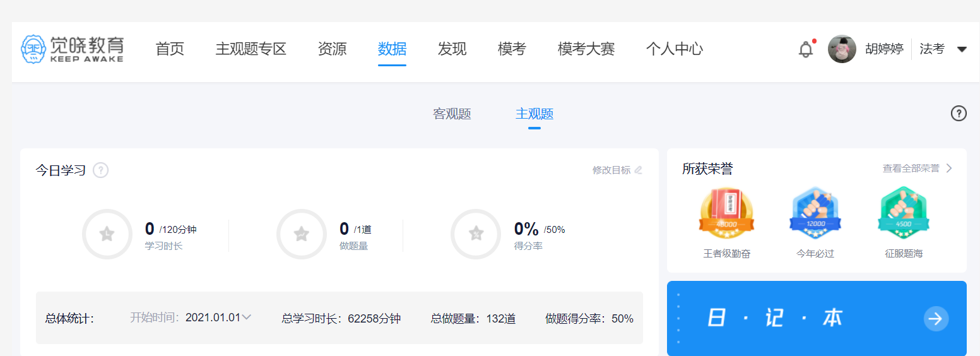
Task: Open the 王者级勤奋 honor badge
Action: tap(726, 214)
